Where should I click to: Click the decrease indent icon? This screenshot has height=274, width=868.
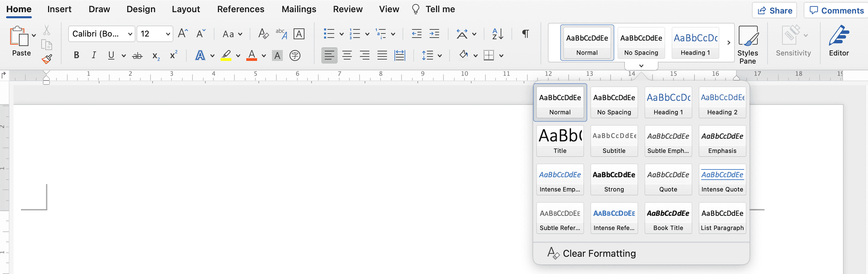416,34
